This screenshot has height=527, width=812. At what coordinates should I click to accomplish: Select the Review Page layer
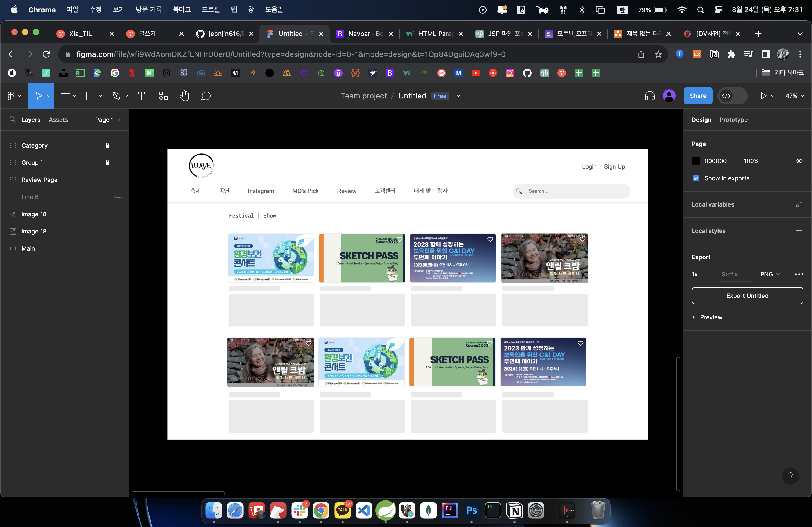click(39, 180)
